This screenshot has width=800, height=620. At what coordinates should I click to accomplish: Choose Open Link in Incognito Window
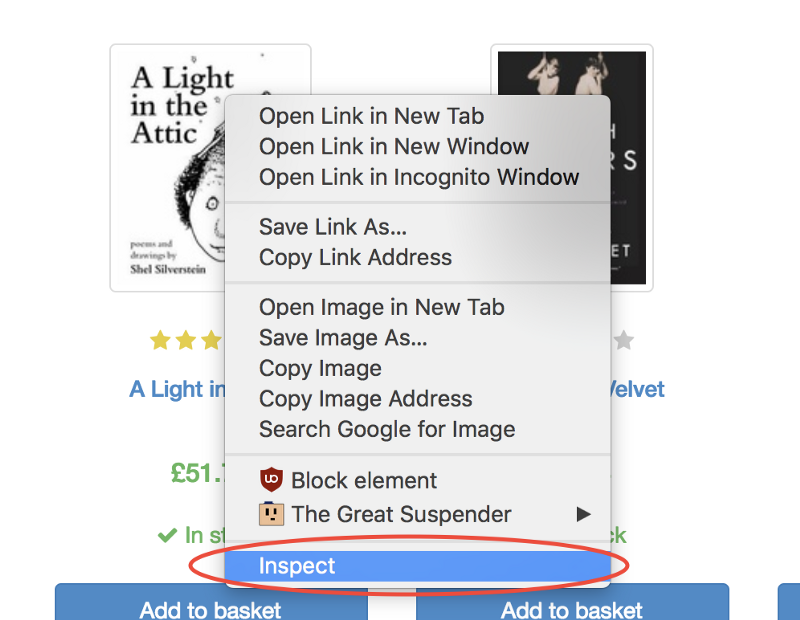(419, 177)
